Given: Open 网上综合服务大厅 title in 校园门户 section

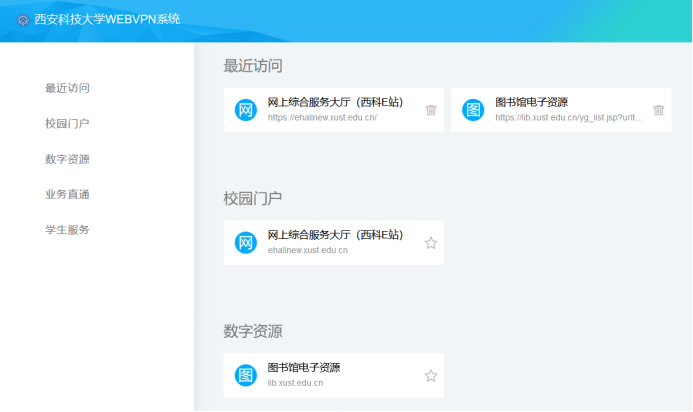Looking at the screenshot, I should pos(335,235).
